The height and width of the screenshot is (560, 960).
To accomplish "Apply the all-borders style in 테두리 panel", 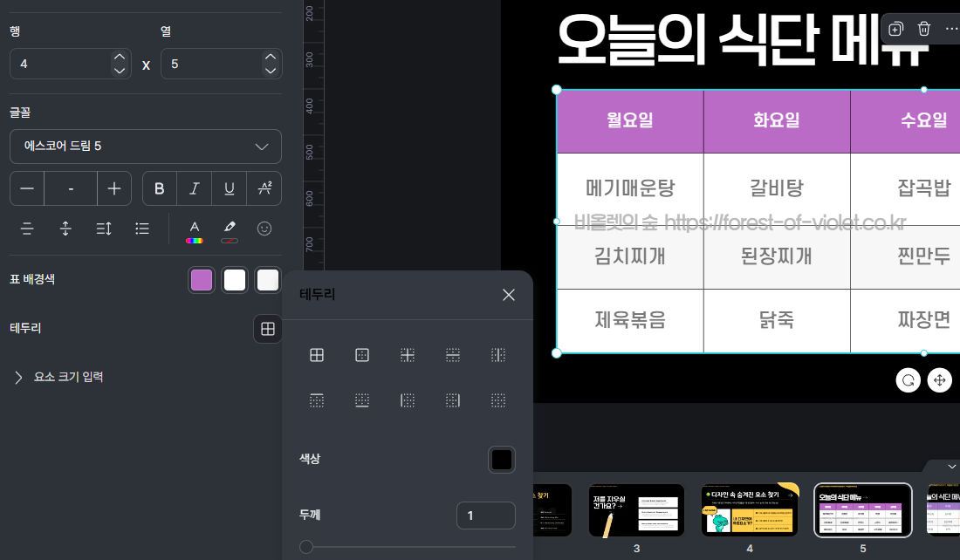I will 317,355.
